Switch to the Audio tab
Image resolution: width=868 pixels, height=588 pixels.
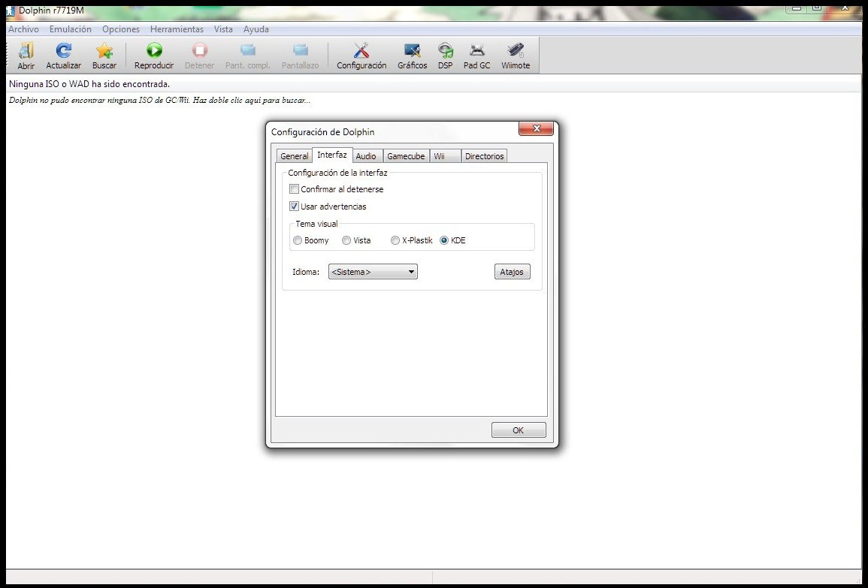pyautogui.click(x=366, y=156)
